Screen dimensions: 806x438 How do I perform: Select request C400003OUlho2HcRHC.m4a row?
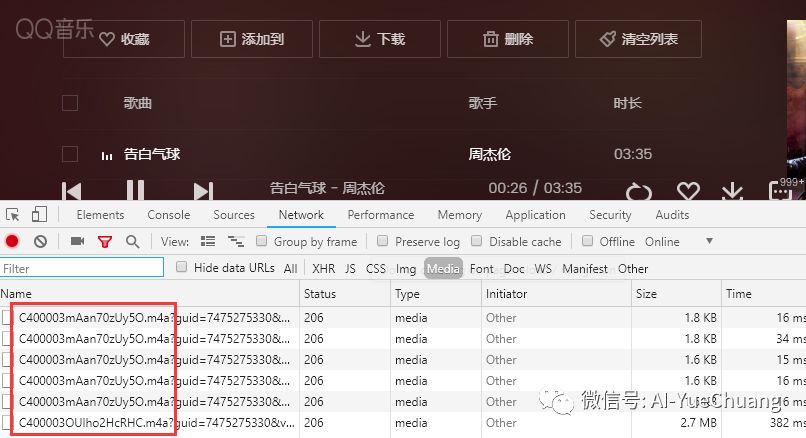(403, 423)
